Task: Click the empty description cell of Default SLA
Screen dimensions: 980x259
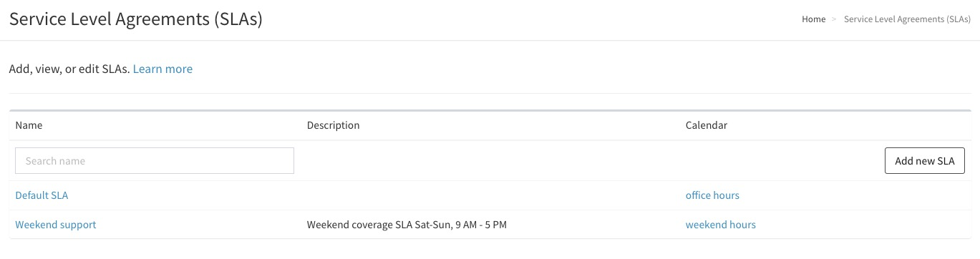Action: (x=490, y=195)
